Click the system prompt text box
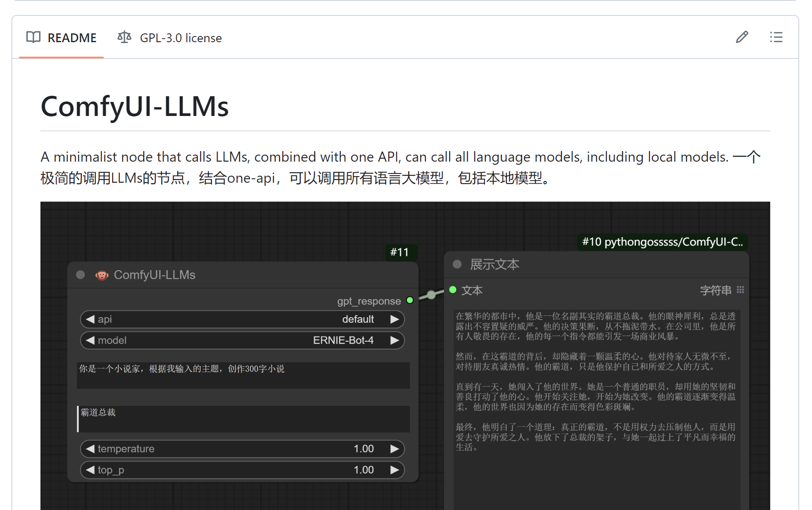 point(243,376)
